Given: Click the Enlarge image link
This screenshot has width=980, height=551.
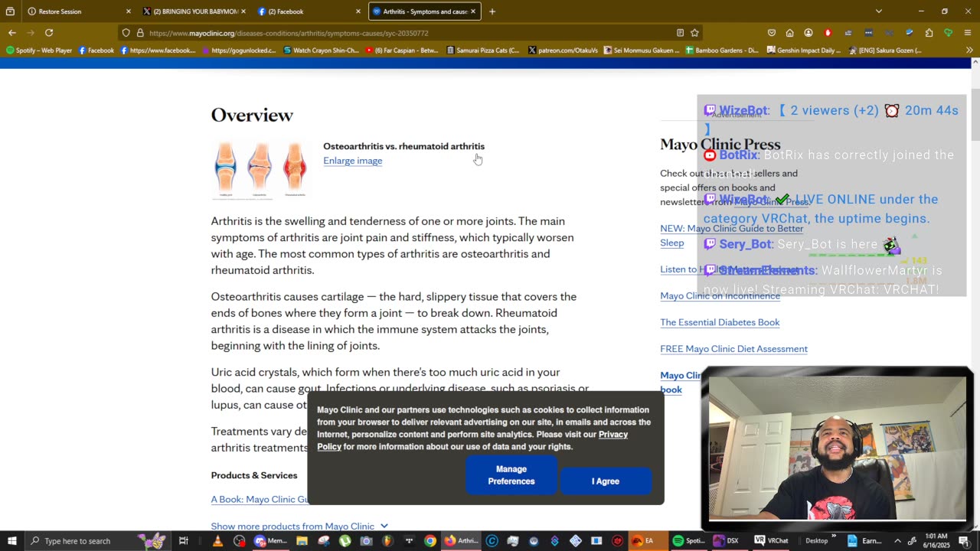Looking at the screenshot, I should (x=352, y=161).
